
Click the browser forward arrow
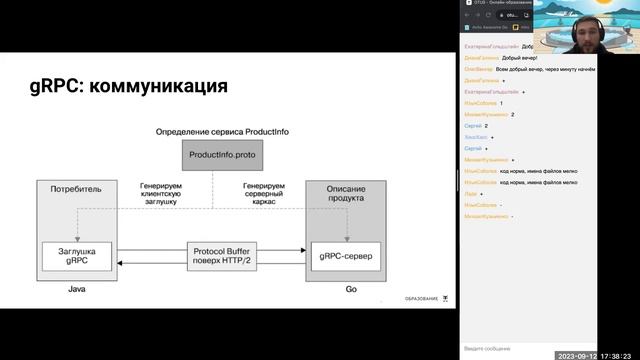478,15
